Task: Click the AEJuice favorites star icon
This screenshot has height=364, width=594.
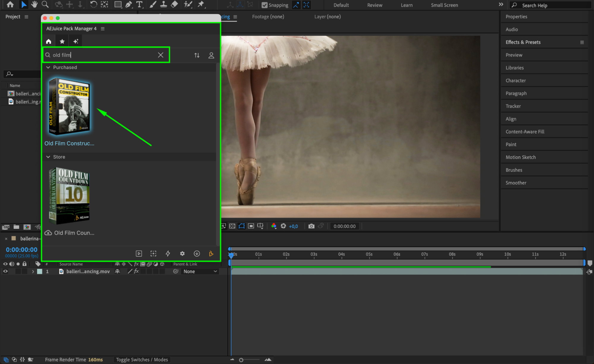Action: coord(62,41)
